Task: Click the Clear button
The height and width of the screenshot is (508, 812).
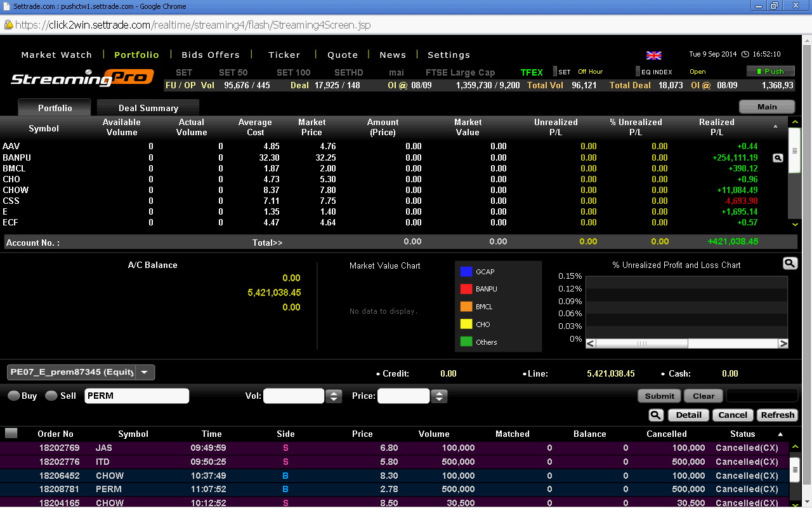Action: click(x=704, y=396)
